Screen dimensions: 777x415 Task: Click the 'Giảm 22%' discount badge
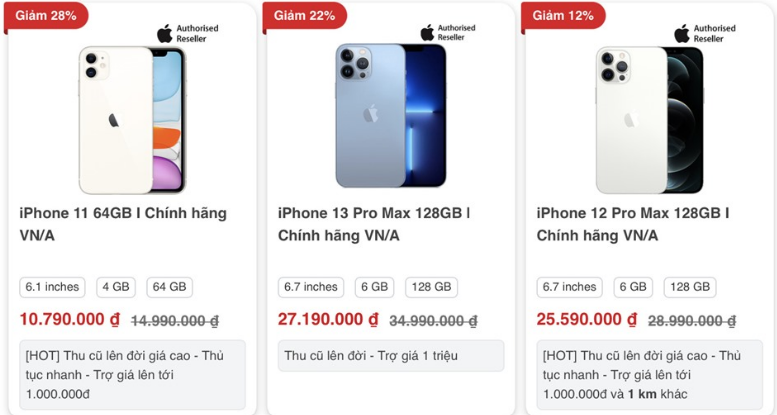pos(304,15)
